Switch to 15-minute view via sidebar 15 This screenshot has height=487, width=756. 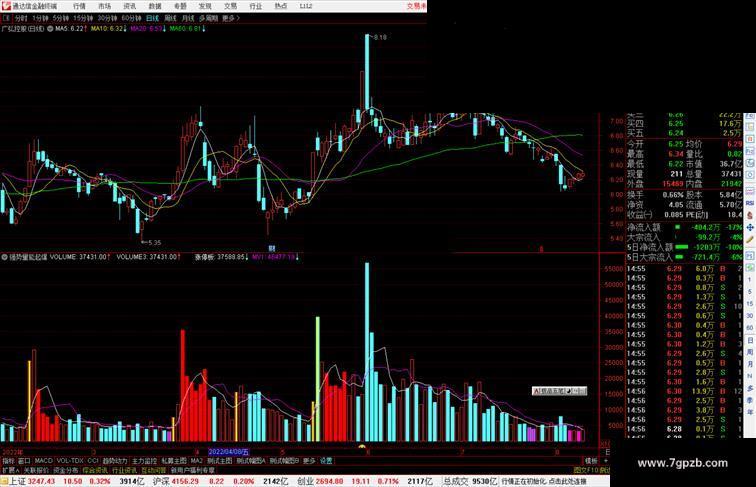coord(750,303)
